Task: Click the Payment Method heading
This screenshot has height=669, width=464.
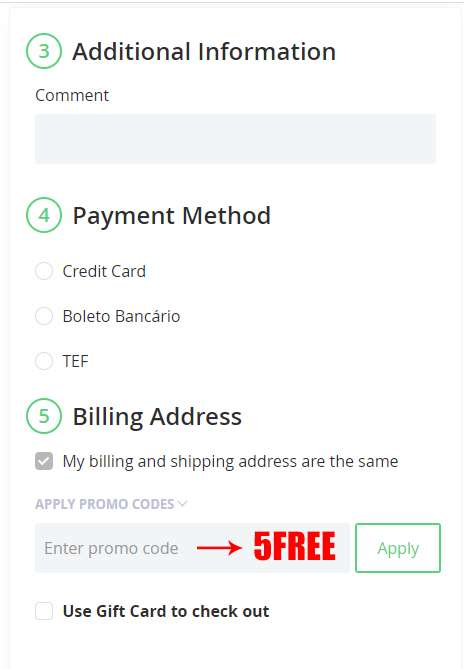Action: click(x=171, y=215)
